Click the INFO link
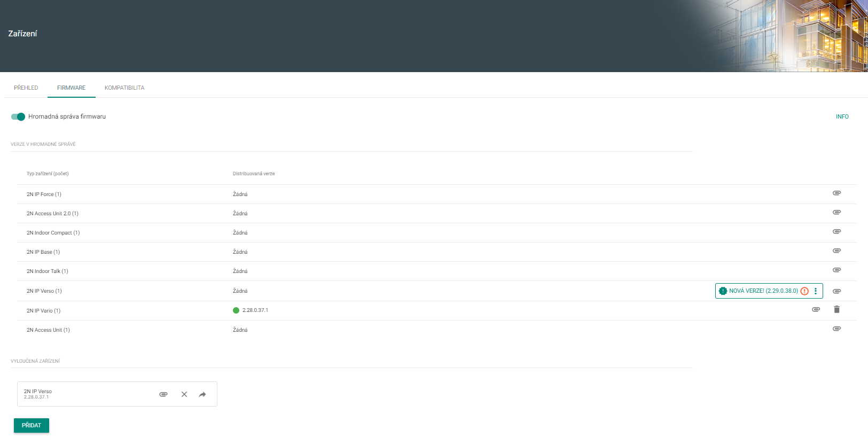The height and width of the screenshot is (445, 868). 842,116
